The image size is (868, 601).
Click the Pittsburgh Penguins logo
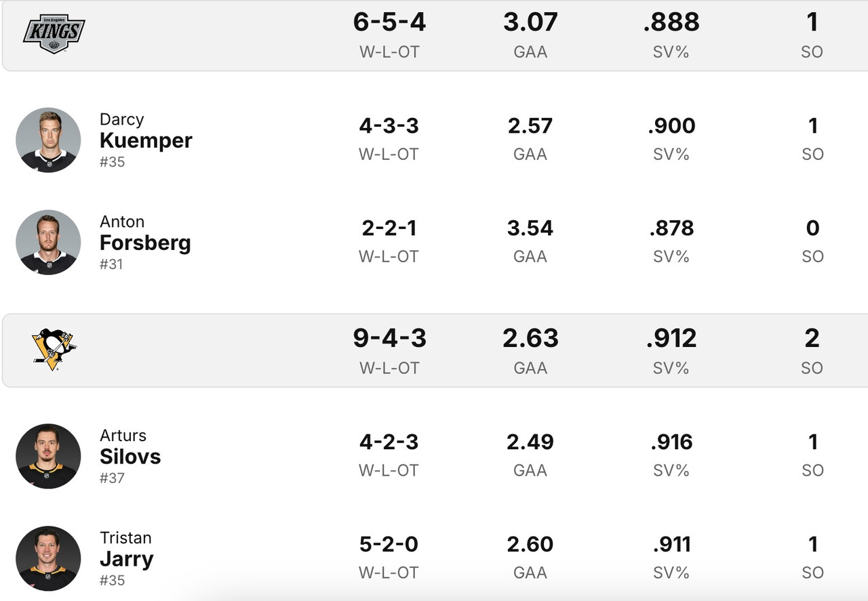coord(54,349)
